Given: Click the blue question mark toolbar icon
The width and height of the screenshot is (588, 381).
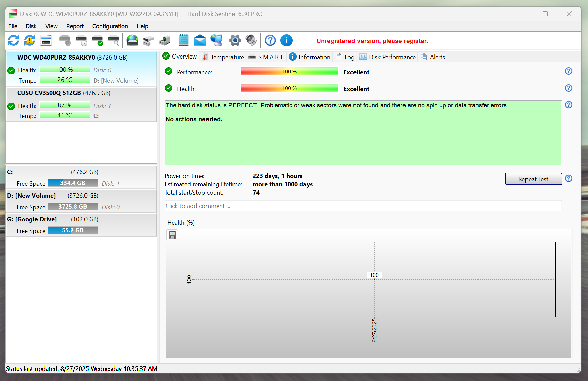Looking at the screenshot, I should 270,41.
